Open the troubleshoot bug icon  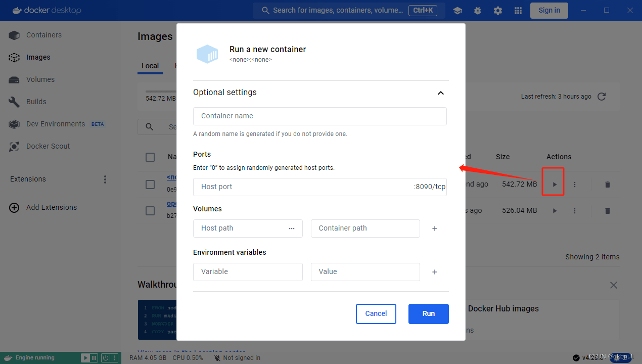478,11
